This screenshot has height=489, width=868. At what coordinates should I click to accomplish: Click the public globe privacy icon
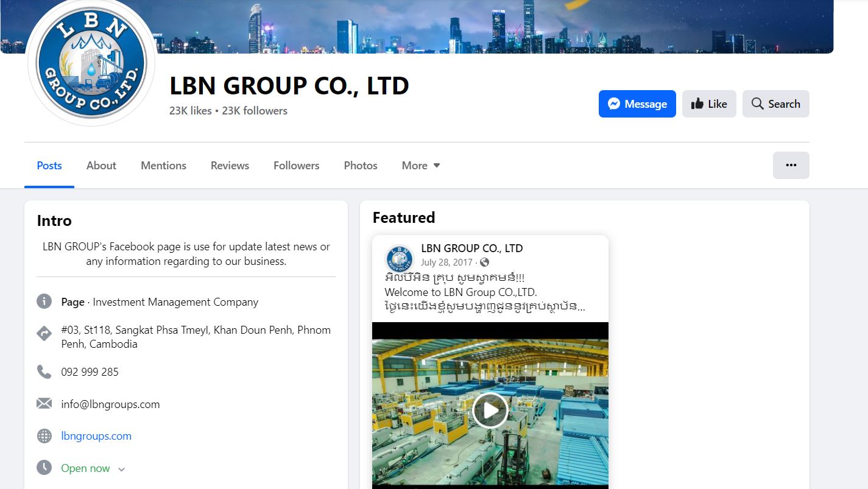coord(485,262)
